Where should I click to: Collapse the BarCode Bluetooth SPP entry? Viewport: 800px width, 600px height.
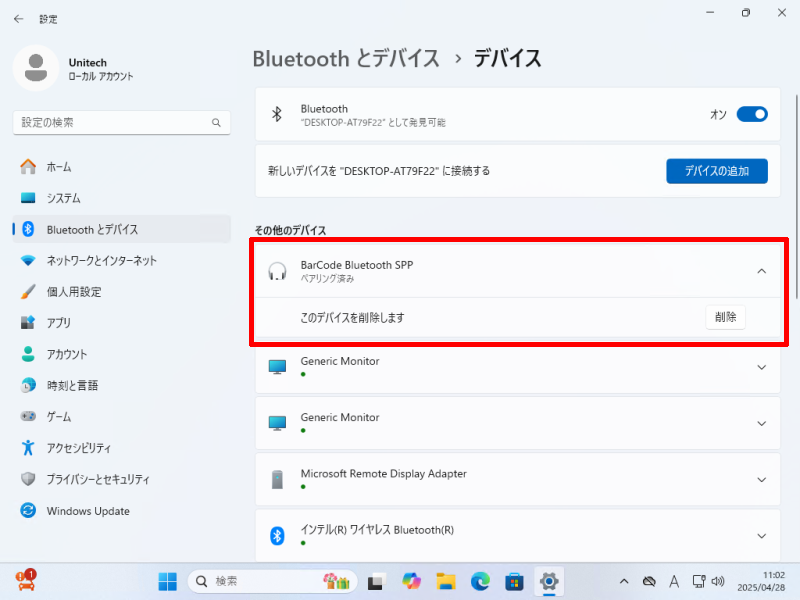click(761, 271)
